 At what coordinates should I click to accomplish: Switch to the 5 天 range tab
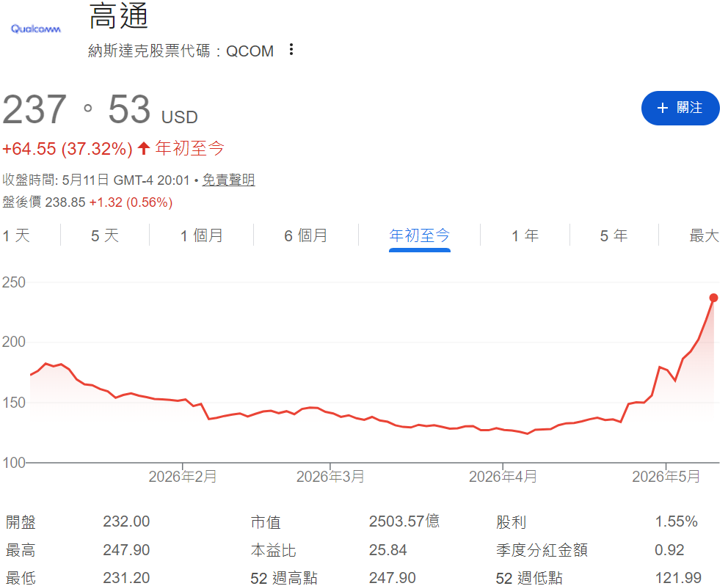pos(105,235)
